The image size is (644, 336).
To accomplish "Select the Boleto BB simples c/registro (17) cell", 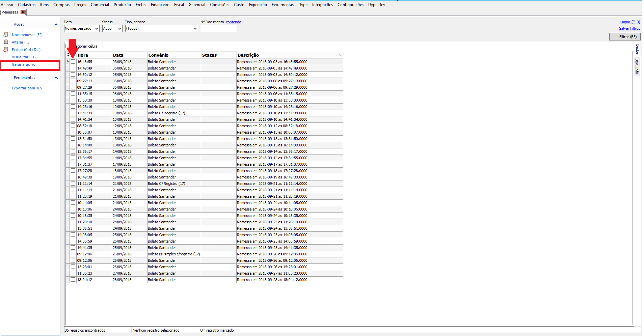I will tap(174, 254).
